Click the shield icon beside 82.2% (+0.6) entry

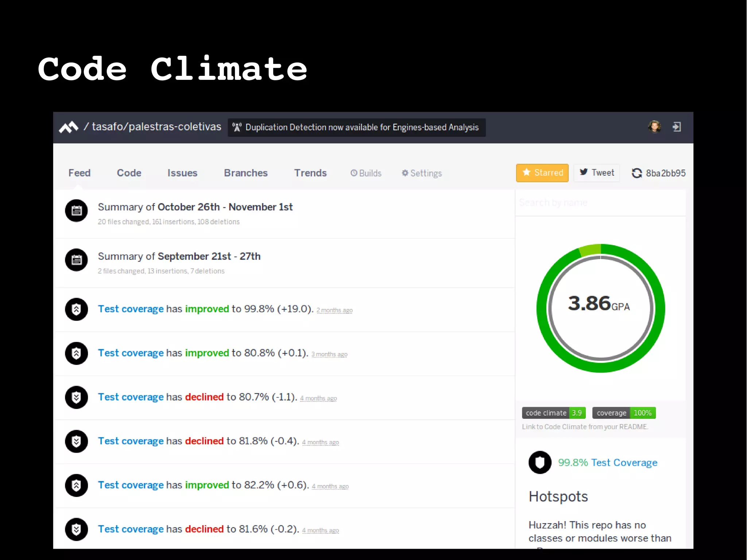(x=76, y=485)
